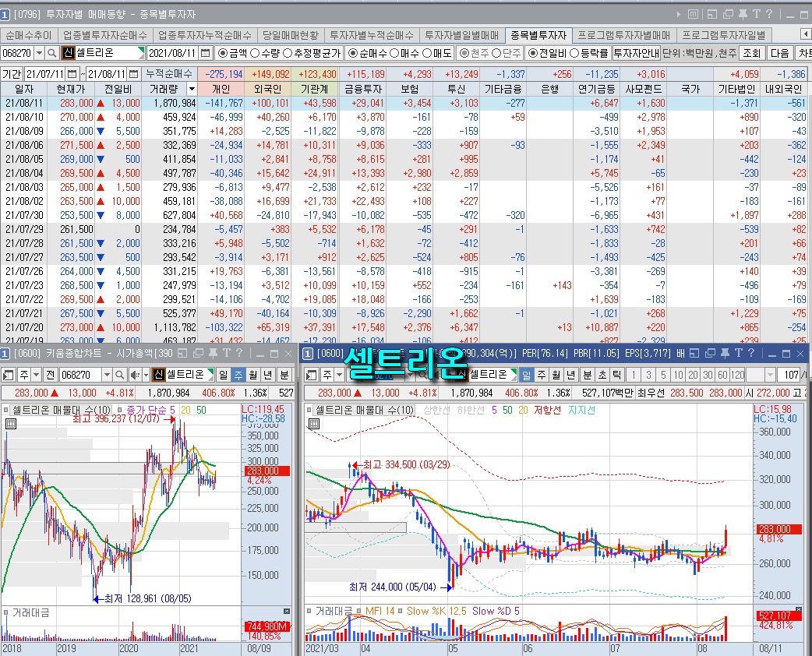
Task: Click the 조회 query button
Action: click(x=751, y=53)
